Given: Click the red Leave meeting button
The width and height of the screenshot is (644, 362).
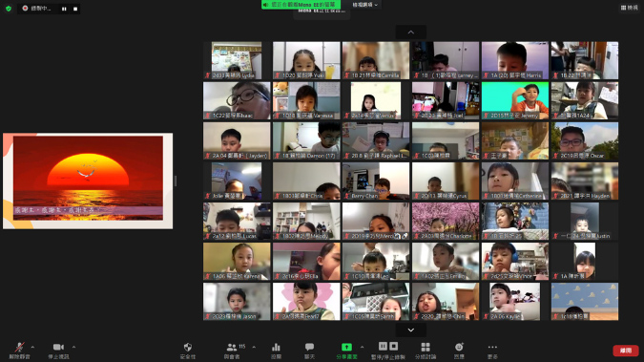Looking at the screenshot, I should pyautogui.click(x=626, y=351).
